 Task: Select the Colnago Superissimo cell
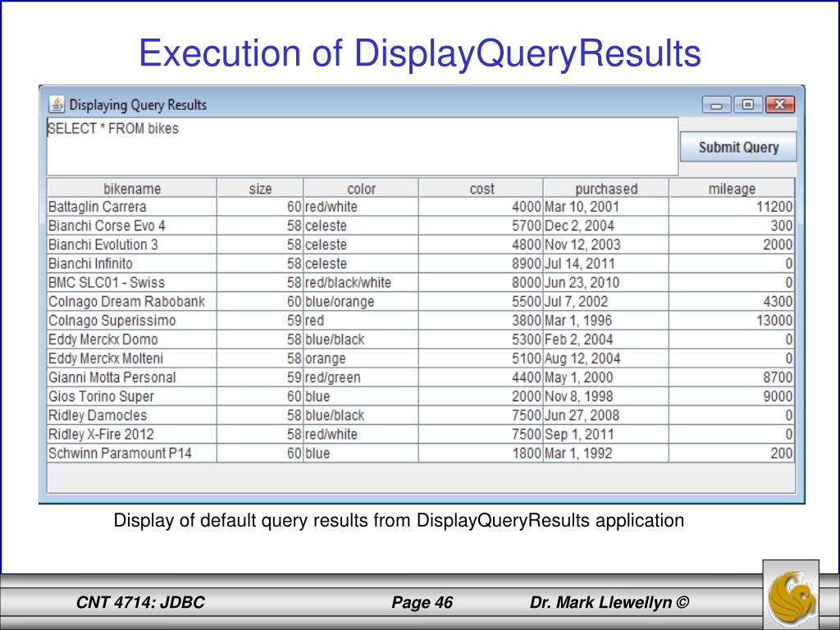pos(132,321)
